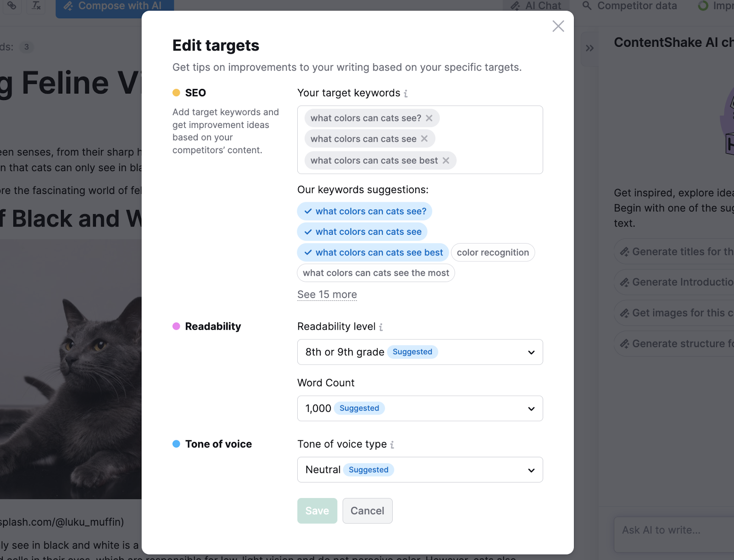Remove 'what colors can cats see' keyword tag

[424, 139]
